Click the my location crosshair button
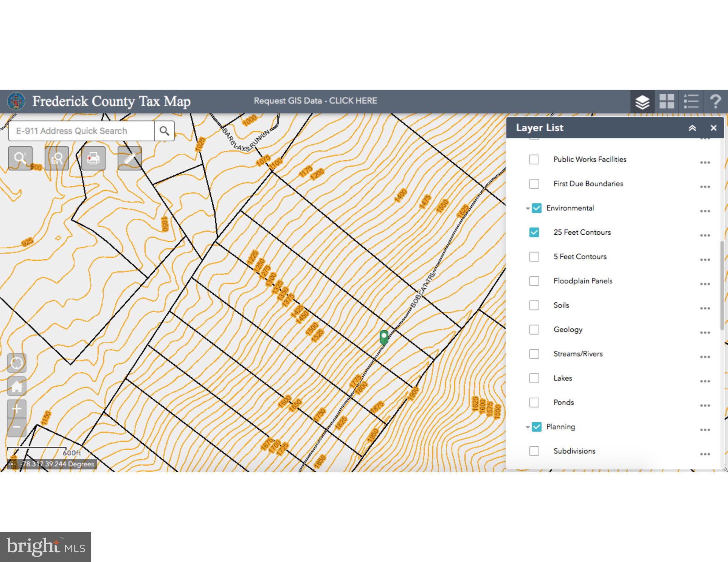728x562 pixels. click(x=16, y=363)
